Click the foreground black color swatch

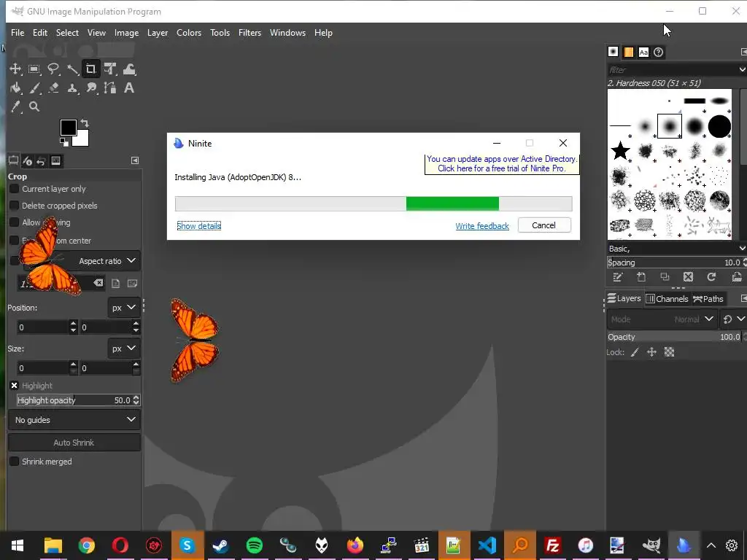[68, 128]
